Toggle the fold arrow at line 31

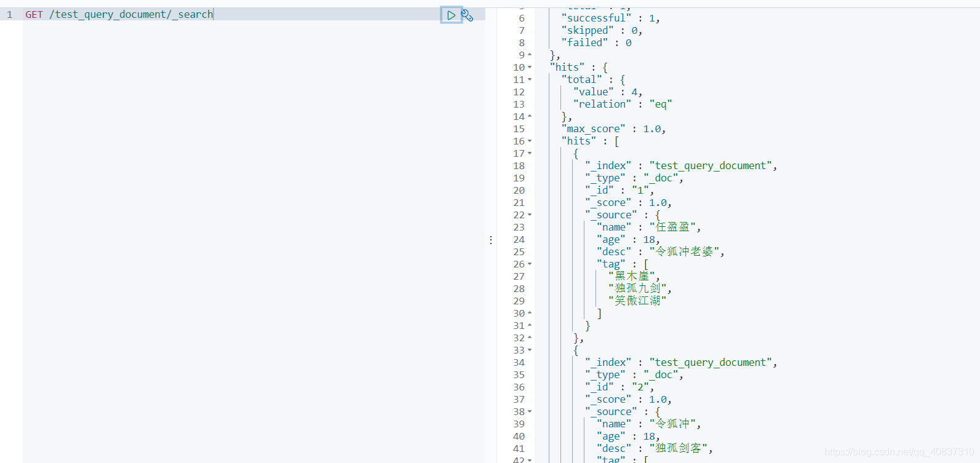click(530, 325)
